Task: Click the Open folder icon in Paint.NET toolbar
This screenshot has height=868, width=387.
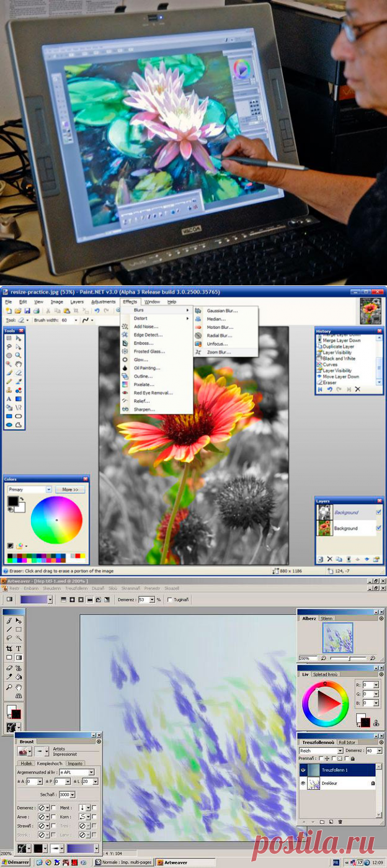Action: (x=18, y=310)
